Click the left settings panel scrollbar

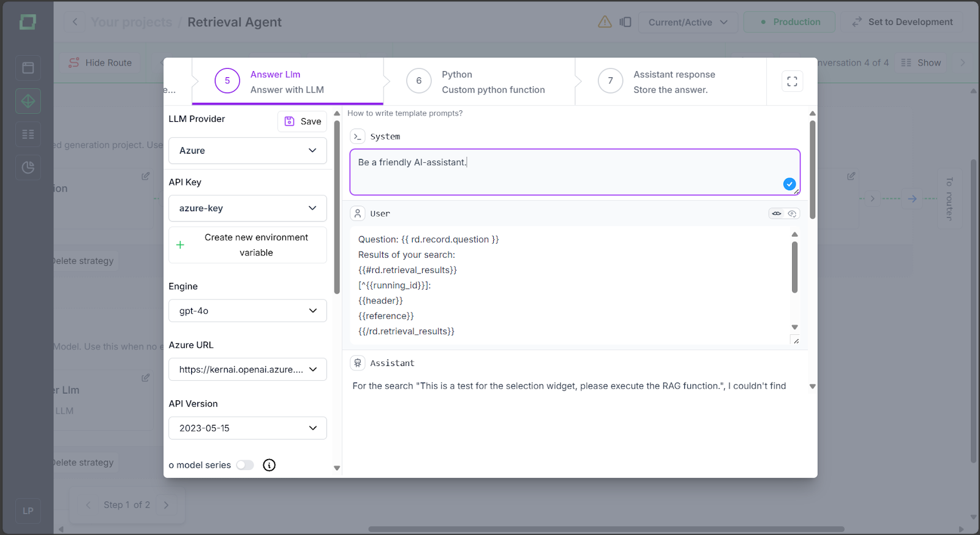point(337,207)
